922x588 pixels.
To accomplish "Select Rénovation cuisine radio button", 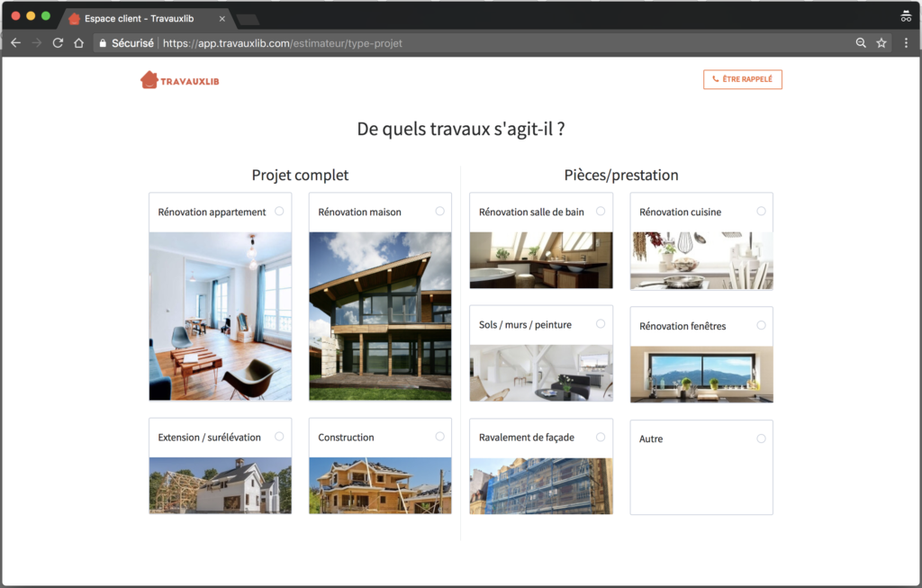I will pos(761,211).
